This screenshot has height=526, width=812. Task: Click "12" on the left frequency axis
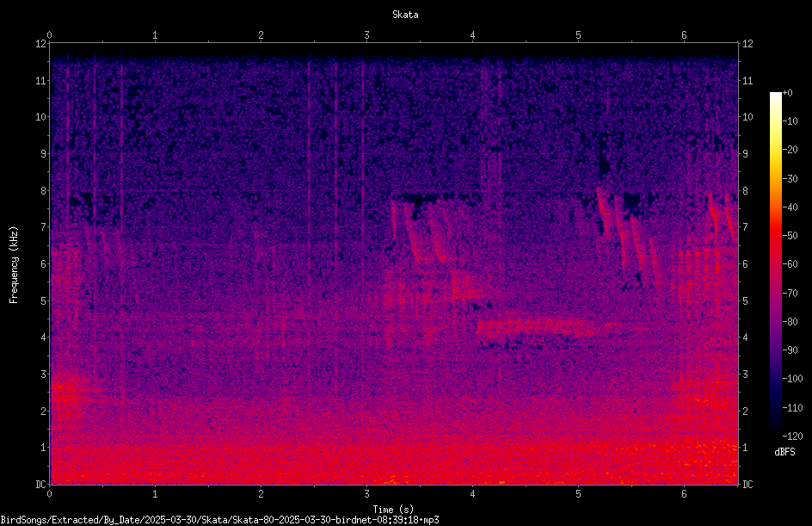click(41, 44)
